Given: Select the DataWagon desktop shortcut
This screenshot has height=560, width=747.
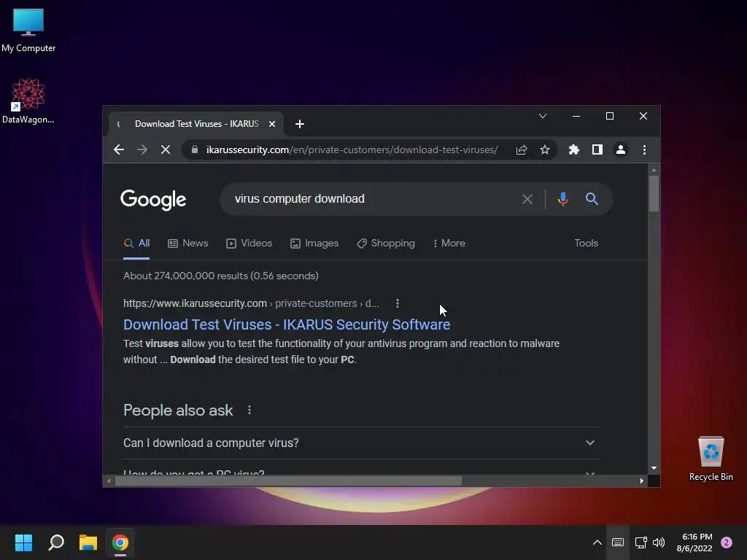Looking at the screenshot, I should point(28,101).
